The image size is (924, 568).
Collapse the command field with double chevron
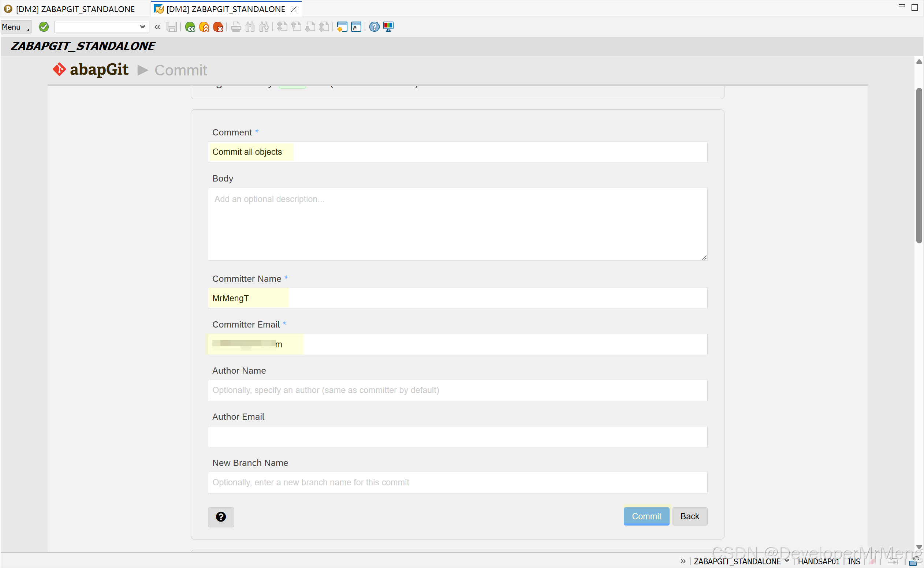[157, 27]
